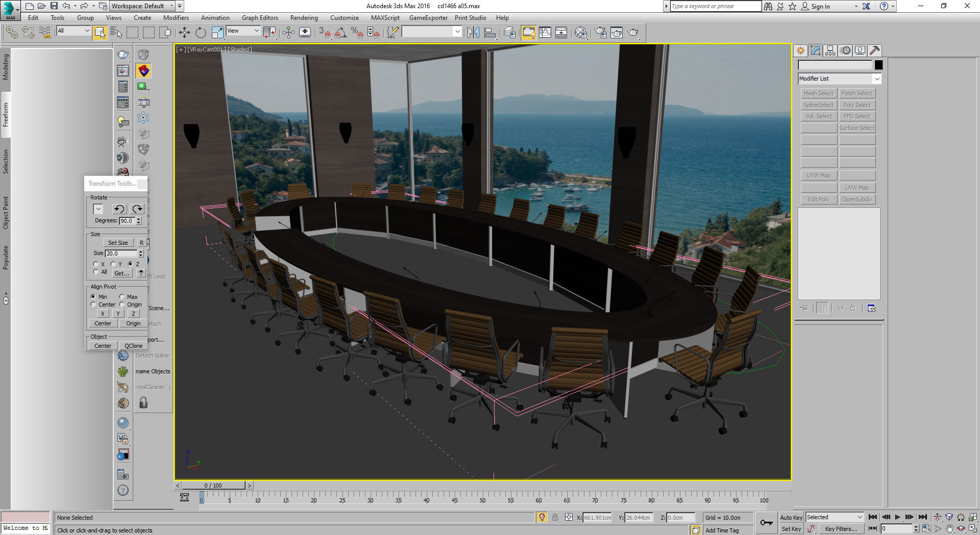
Task: Open the Render Setup teapot icon
Action: (600, 33)
